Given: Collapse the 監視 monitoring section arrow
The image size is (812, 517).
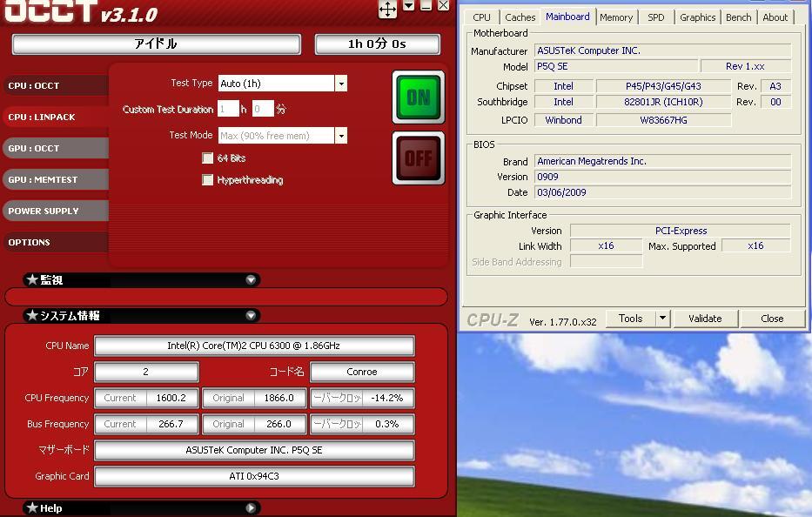Looking at the screenshot, I should (x=251, y=280).
